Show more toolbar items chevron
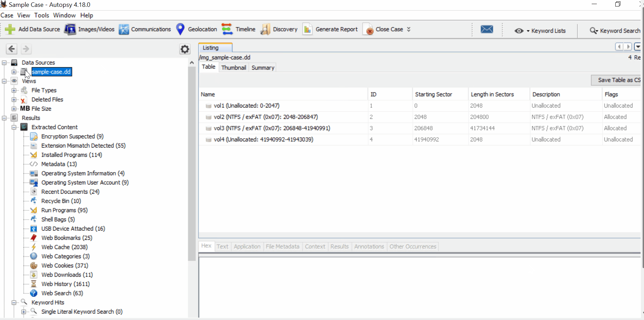The image size is (644, 320). pyautogui.click(x=408, y=29)
